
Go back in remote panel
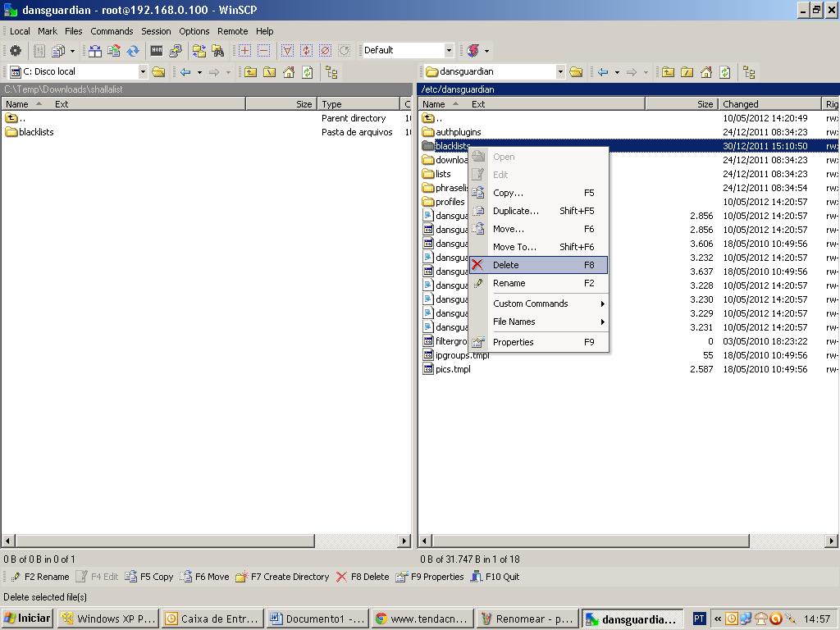click(603, 72)
